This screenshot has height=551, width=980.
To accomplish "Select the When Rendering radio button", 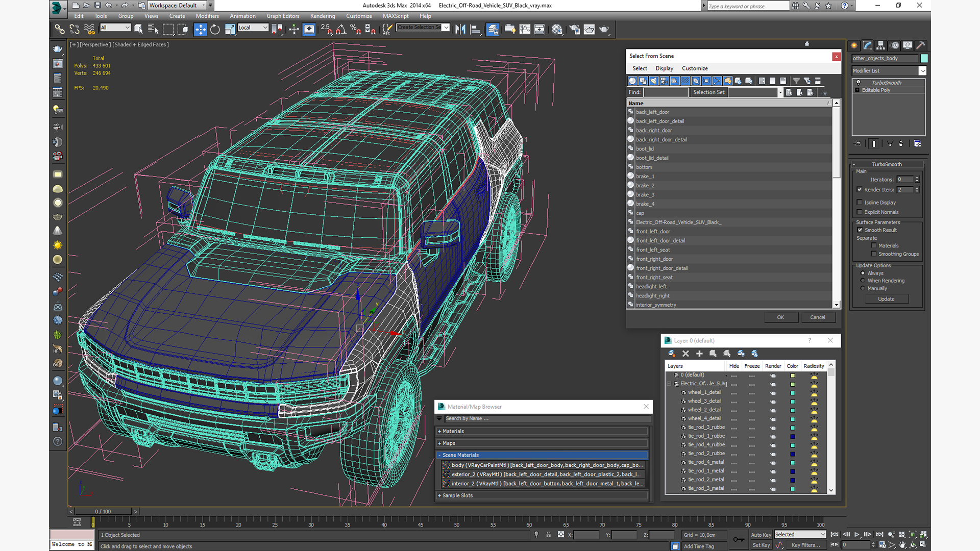I will [x=863, y=281].
